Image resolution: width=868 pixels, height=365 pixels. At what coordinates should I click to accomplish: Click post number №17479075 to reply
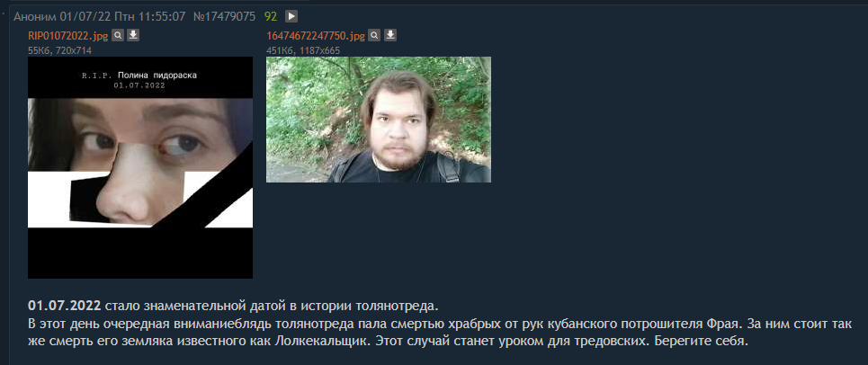(x=224, y=16)
